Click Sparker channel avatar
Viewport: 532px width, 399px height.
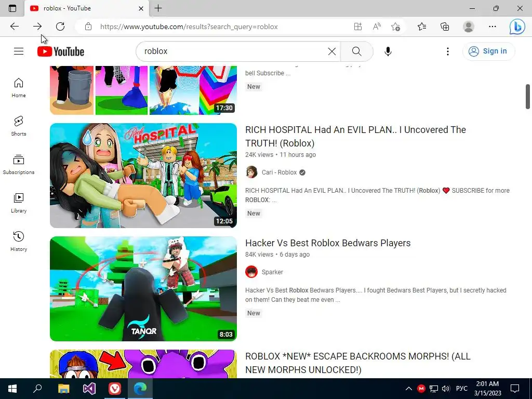coord(251,272)
